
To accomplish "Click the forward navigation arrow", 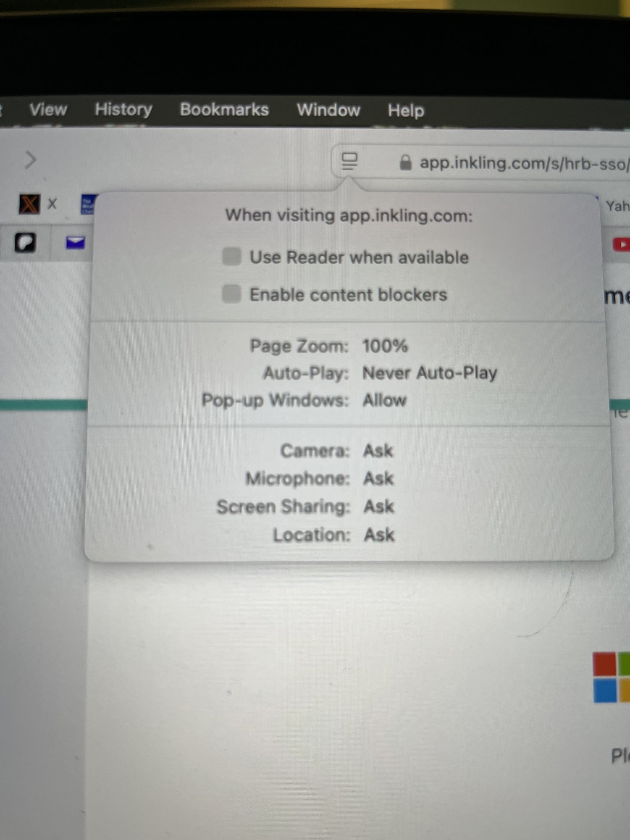I will (30, 160).
